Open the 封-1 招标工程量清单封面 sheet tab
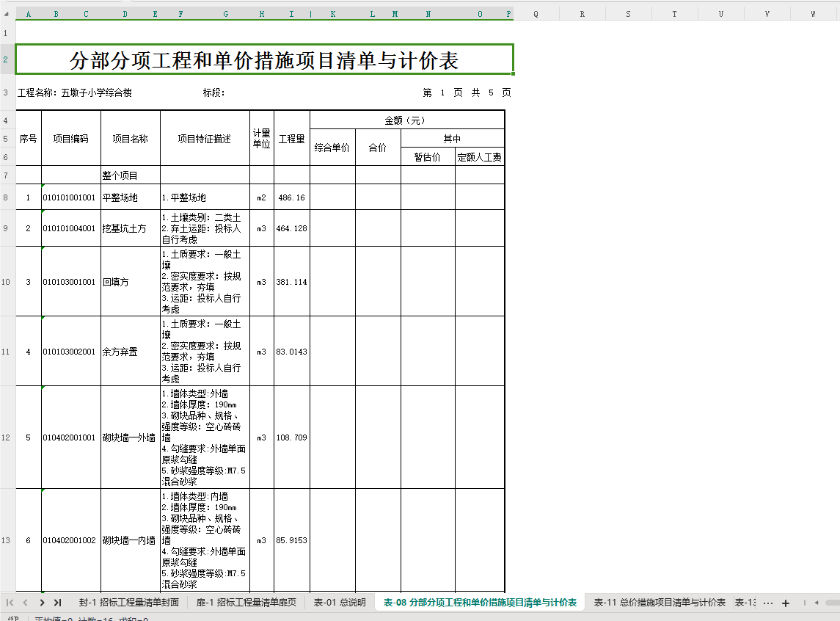 coord(129,603)
